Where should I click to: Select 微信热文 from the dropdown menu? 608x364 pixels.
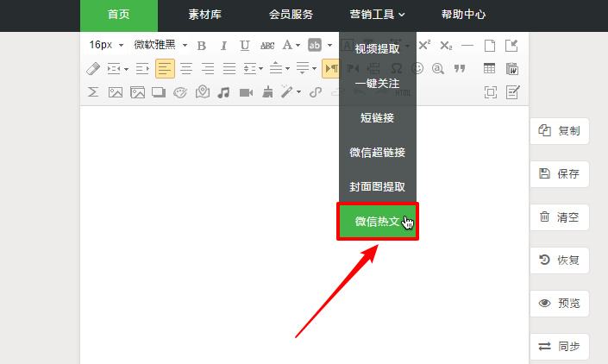[378, 222]
